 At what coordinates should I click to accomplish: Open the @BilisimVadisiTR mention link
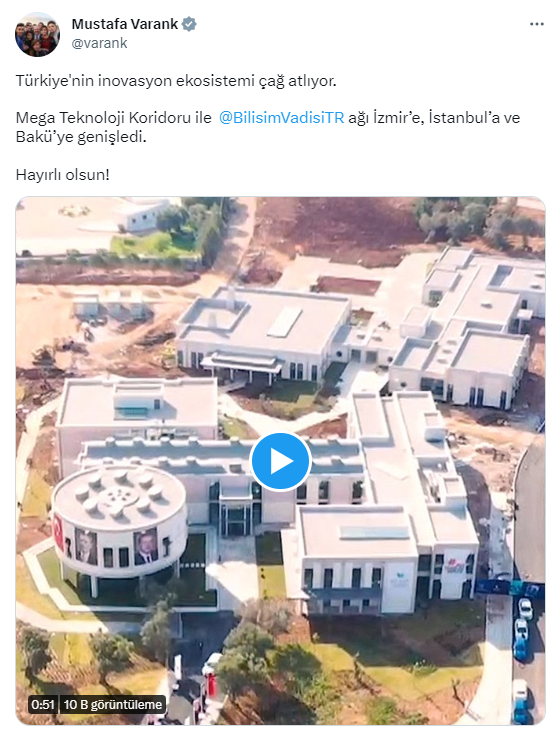[x=281, y=117]
